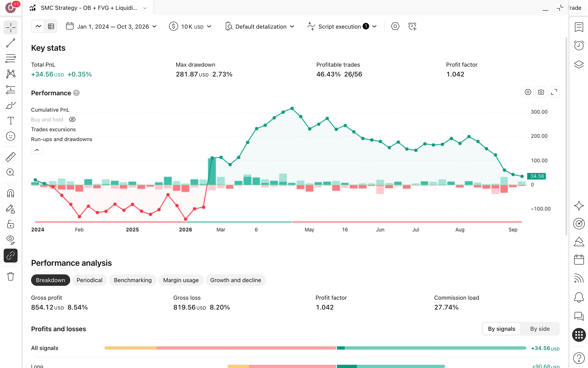Collapse the performance legend with chevron
The image size is (588, 368).
point(37,150)
